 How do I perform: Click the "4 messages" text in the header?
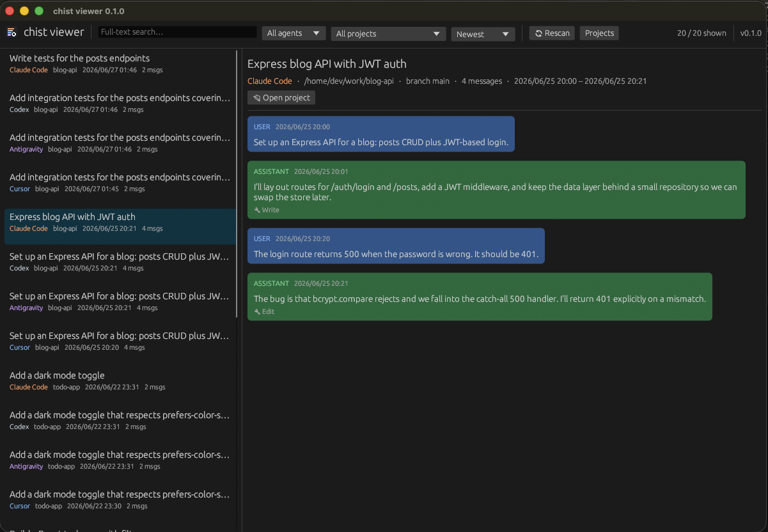[x=482, y=81]
